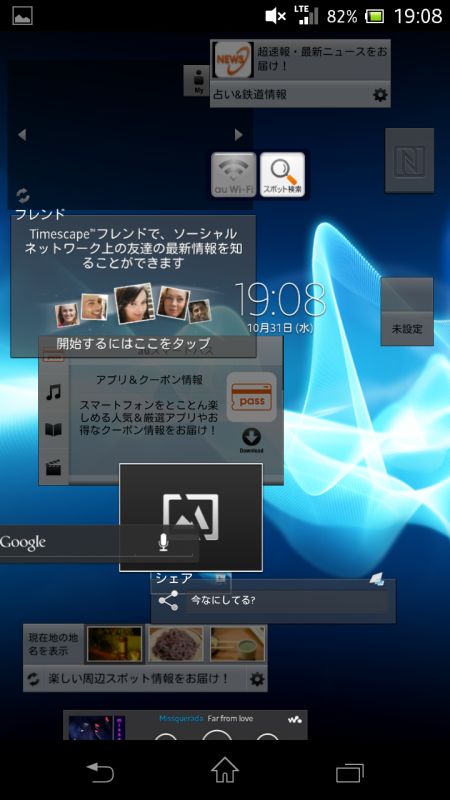Tap the 未設定 unset widget
This screenshot has height=800, width=450.
[407, 312]
